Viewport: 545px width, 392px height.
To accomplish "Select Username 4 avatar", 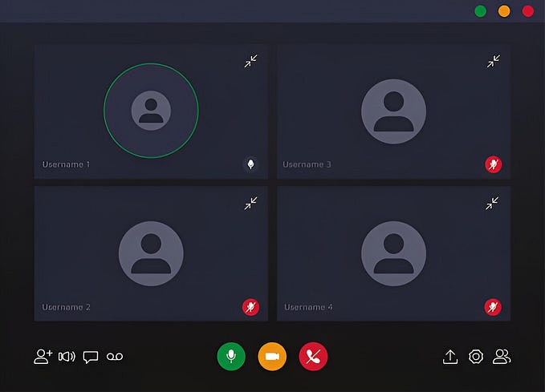I will 393,254.
